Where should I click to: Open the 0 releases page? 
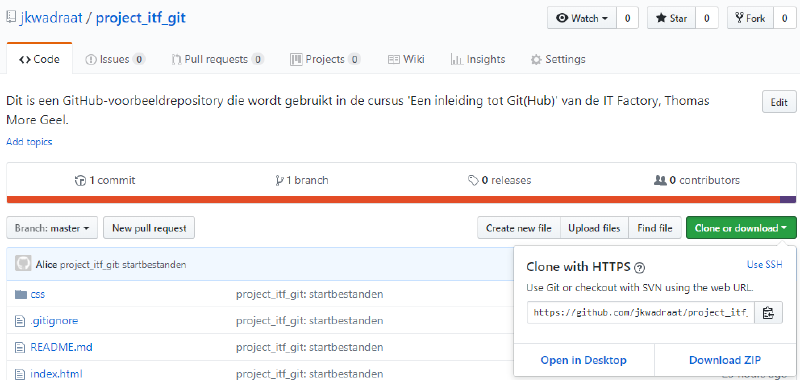pos(499,180)
